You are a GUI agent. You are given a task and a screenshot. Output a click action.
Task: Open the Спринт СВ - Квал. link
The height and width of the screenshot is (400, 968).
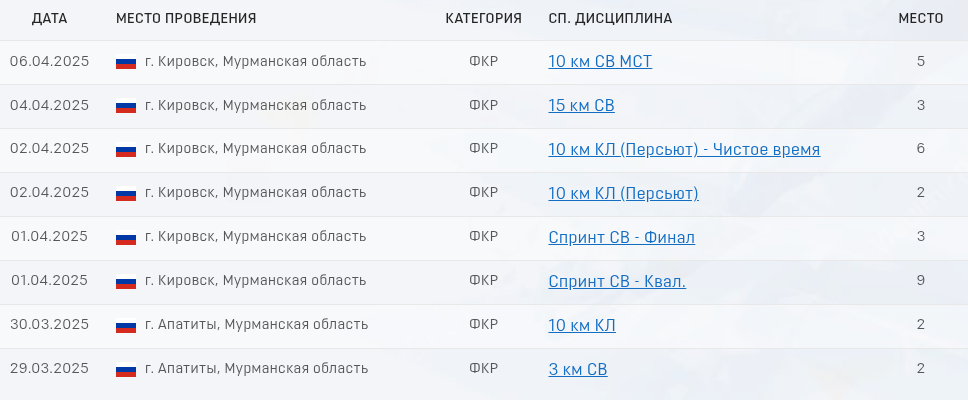tap(617, 281)
